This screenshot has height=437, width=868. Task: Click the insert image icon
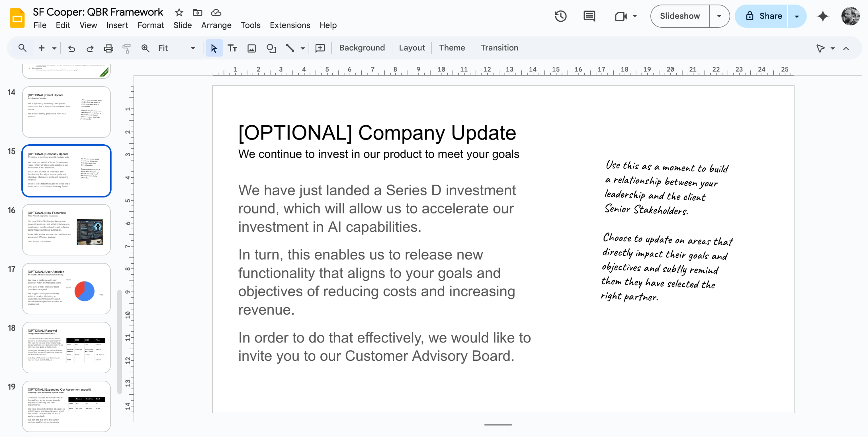pyautogui.click(x=251, y=48)
